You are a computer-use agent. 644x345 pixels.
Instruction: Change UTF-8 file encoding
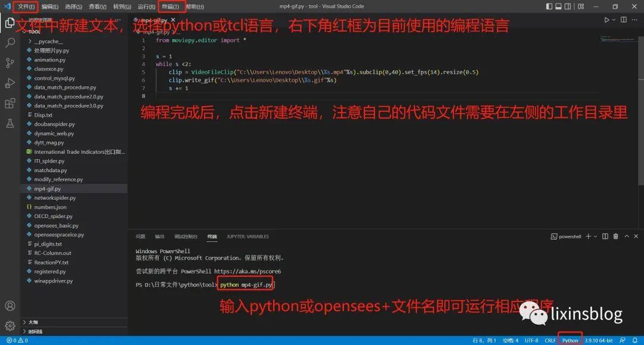531,340
